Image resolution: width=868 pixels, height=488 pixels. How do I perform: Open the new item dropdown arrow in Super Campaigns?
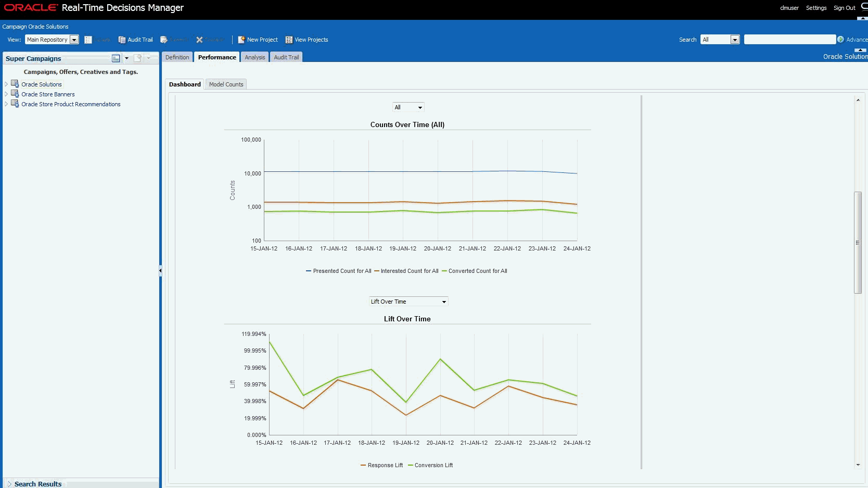(x=149, y=58)
